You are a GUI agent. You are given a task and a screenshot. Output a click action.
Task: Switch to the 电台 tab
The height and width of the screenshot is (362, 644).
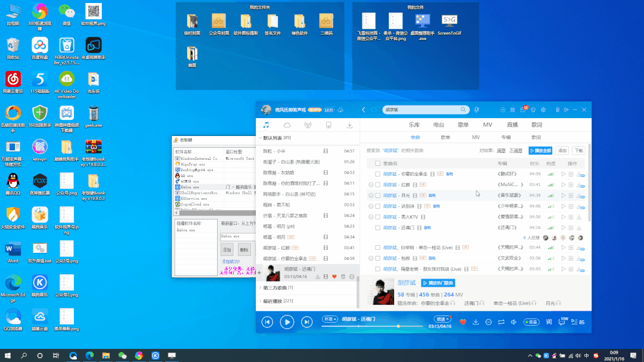[x=438, y=125]
